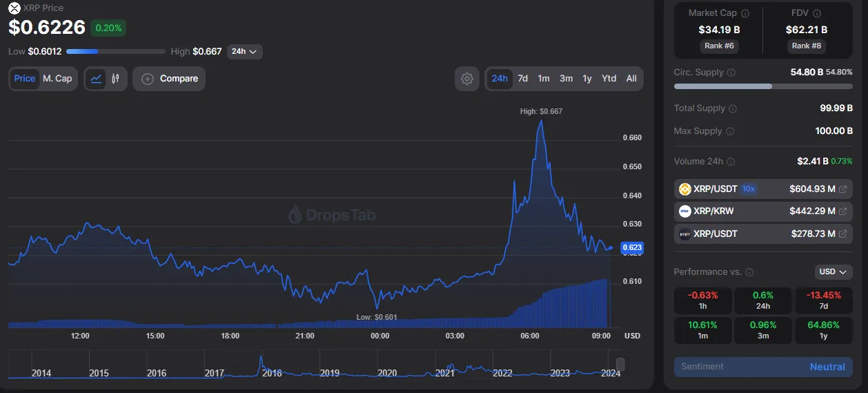The width and height of the screenshot is (868, 393).
Task: Click the timeline range handle at 2024
Action: 620,364
